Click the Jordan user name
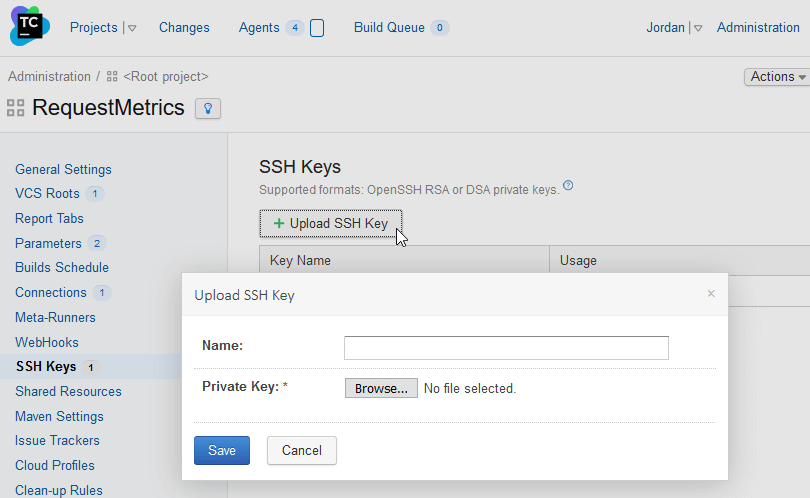810x498 pixels. 665,27
